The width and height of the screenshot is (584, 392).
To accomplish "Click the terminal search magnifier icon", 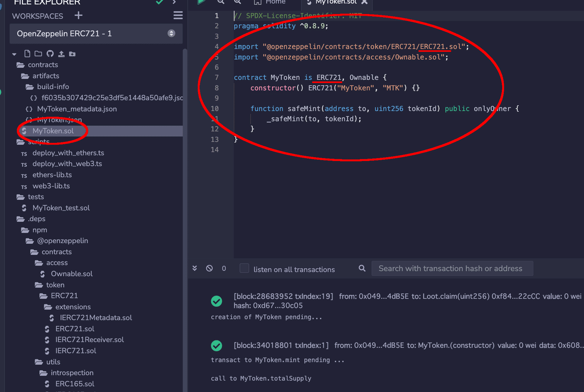I will 362,268.
